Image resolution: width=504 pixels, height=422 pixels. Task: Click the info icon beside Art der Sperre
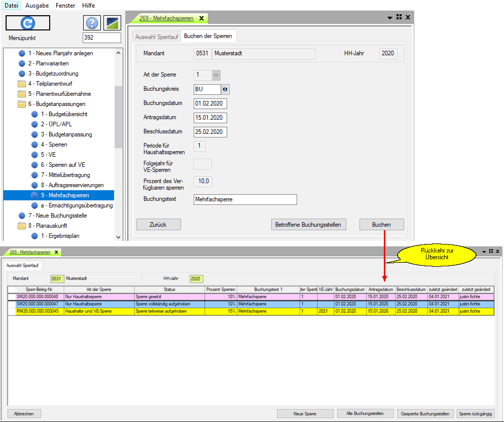click(x=217, y=75)
